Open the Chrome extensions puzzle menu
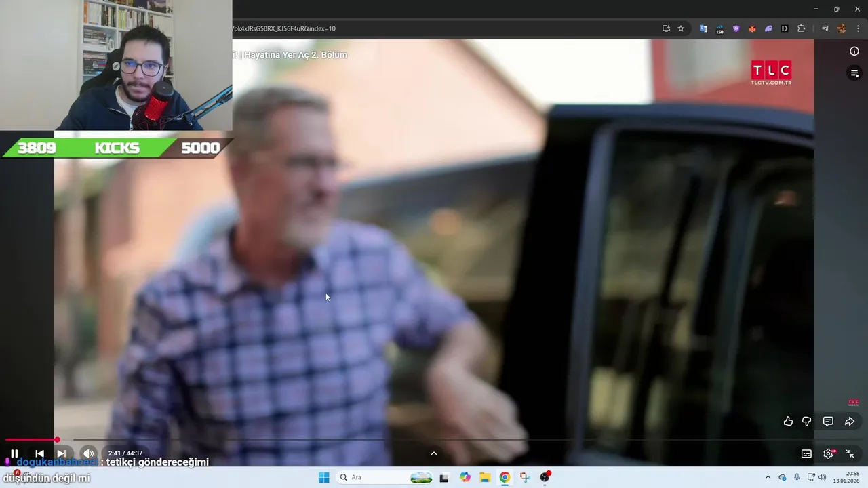 point(802,28)
